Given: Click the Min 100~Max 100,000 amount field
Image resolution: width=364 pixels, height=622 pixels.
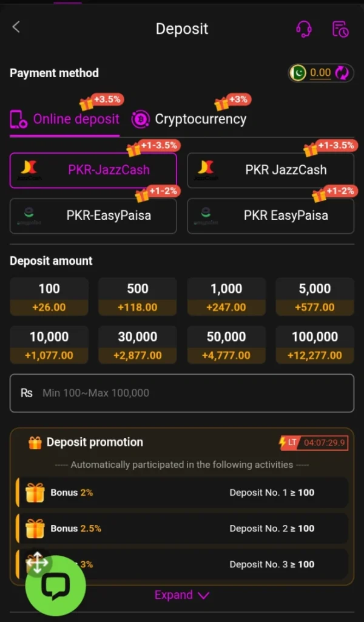Looking at the screenshot, I should click(x=182, y=393).
